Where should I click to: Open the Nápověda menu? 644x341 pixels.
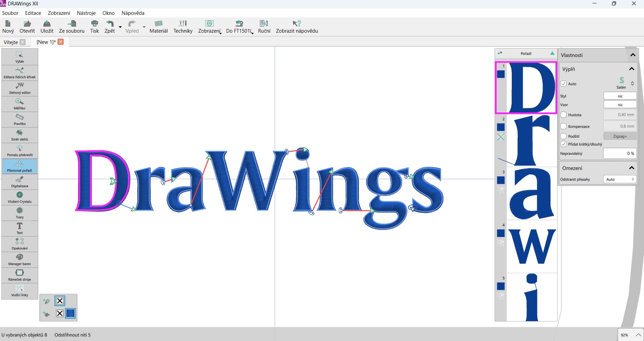(x=133, y=13)
